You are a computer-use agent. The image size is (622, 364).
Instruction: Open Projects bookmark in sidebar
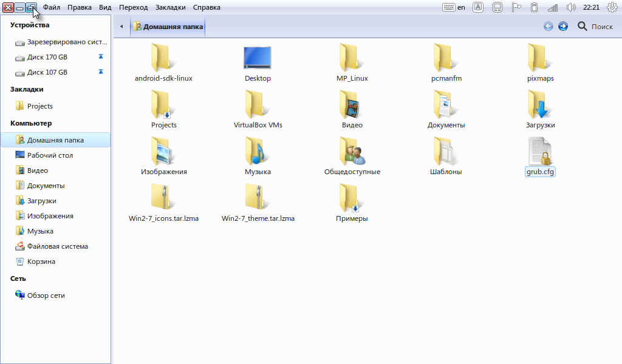click(55, 106)
